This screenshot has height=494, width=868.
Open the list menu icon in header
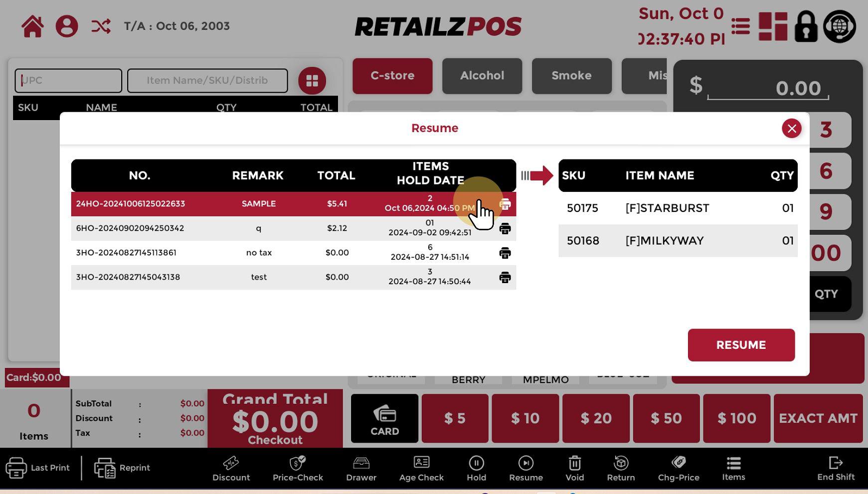(x=740, y=26)
